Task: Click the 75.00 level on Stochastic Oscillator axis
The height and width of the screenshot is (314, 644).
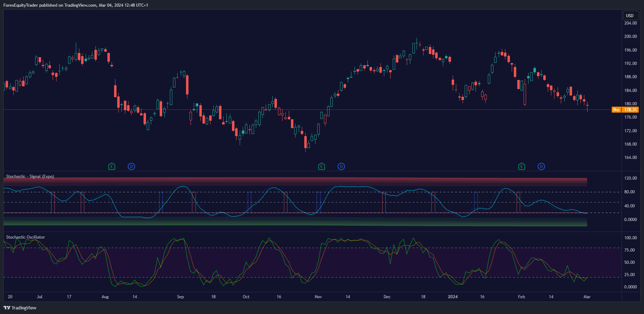Action: (x=629, y=250)
